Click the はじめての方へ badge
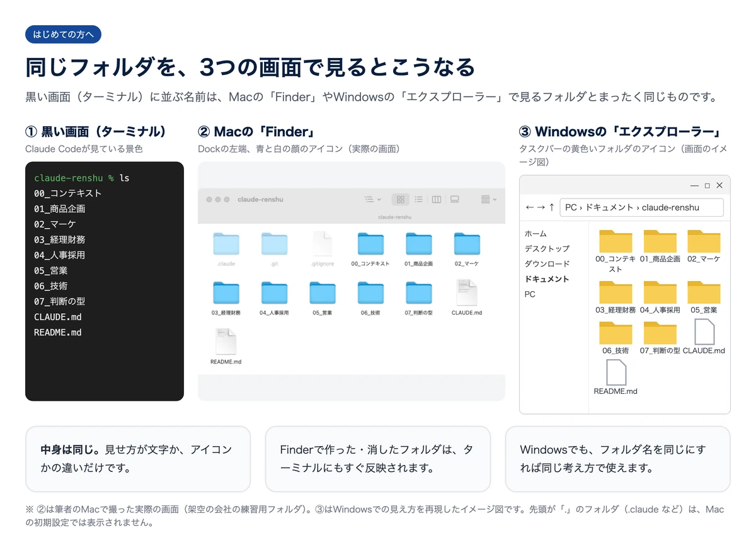Viewport: 756px width, 552px height. 63,35
